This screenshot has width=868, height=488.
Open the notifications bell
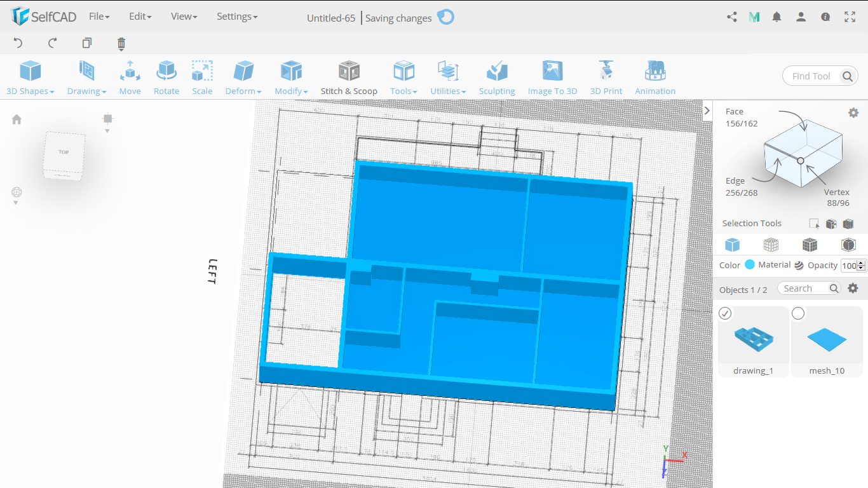coord(776,17)
